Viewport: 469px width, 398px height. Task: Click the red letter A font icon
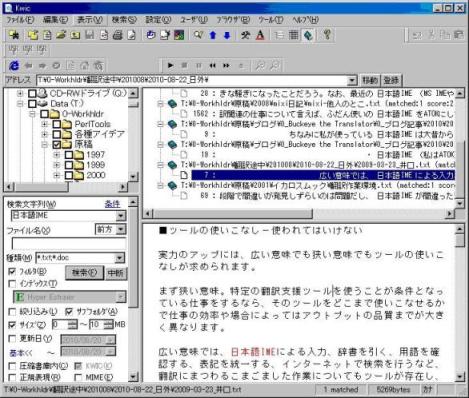260,35
